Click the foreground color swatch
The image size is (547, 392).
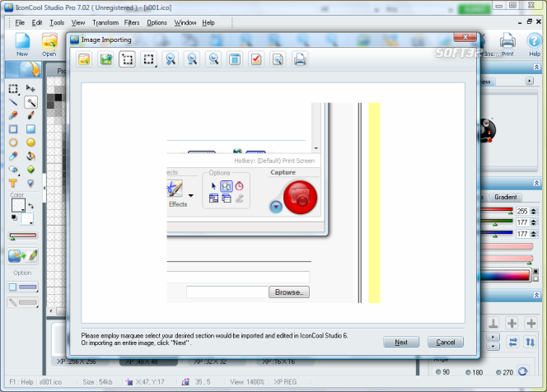pos(17,205)
